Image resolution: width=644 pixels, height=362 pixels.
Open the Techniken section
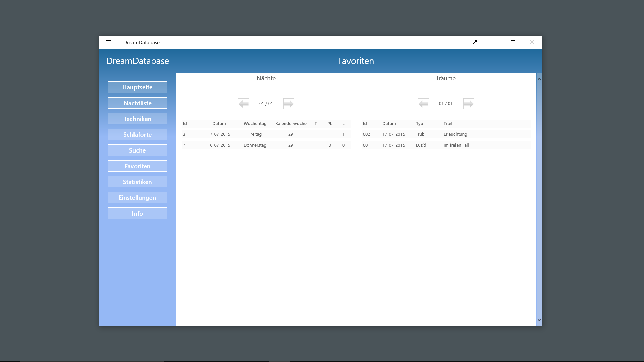138,119
